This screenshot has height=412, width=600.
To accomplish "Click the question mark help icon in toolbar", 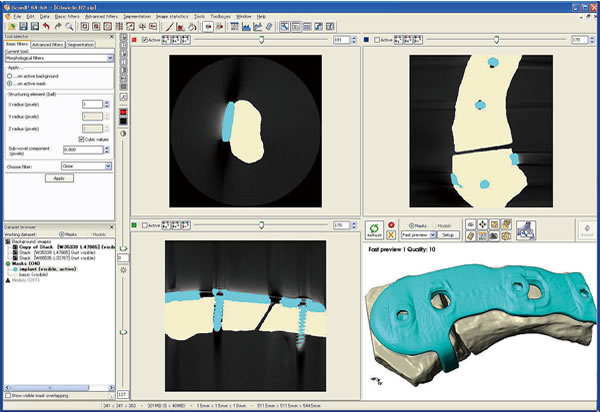I will [330, 26].
